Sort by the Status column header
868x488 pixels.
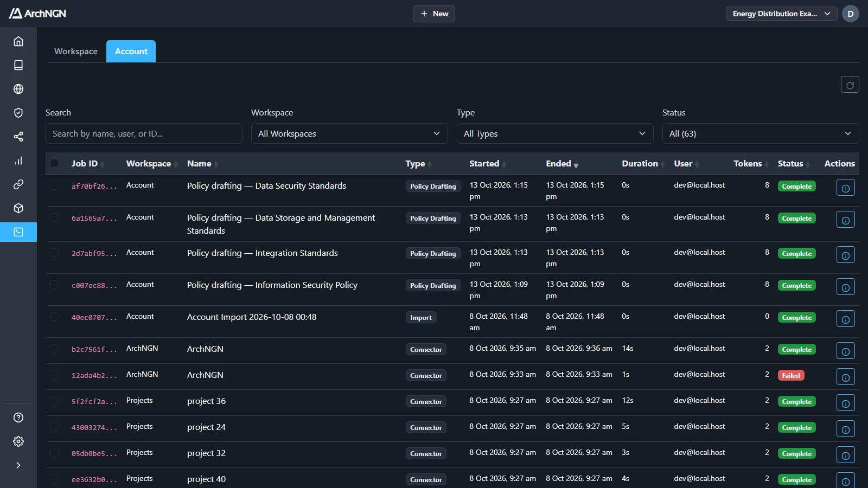click(794, 164)
